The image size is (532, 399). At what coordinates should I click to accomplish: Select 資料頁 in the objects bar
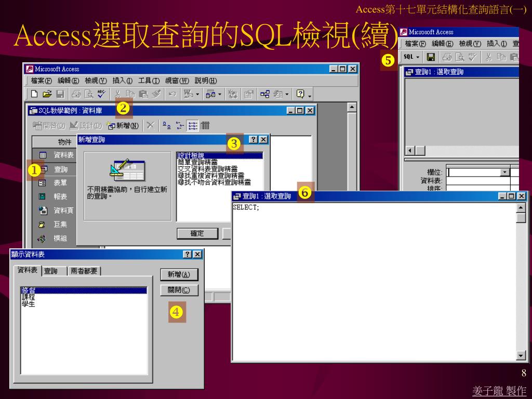55,210
